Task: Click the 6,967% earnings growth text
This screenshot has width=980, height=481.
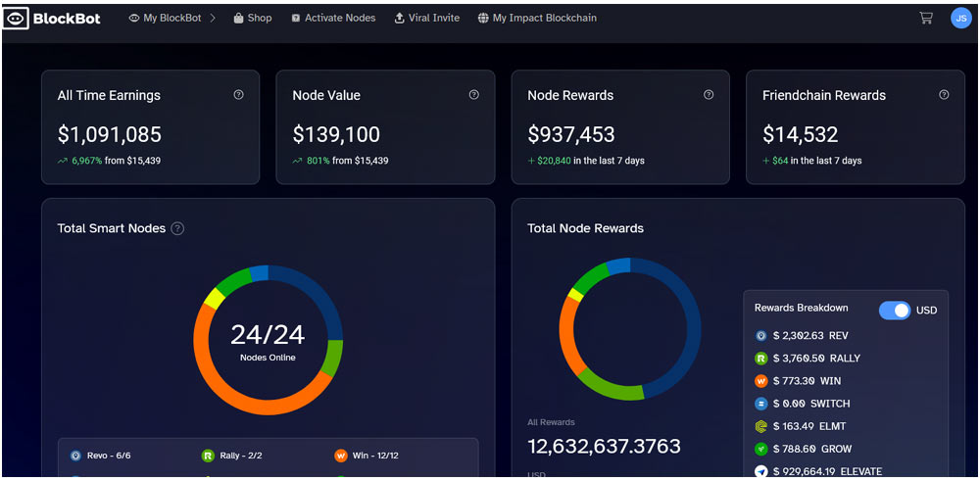Action: coord(87,161)
